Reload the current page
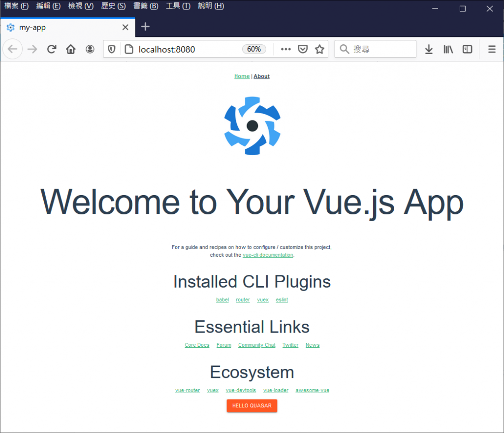Viewport: 504px width, 433px height. [51, 49]
